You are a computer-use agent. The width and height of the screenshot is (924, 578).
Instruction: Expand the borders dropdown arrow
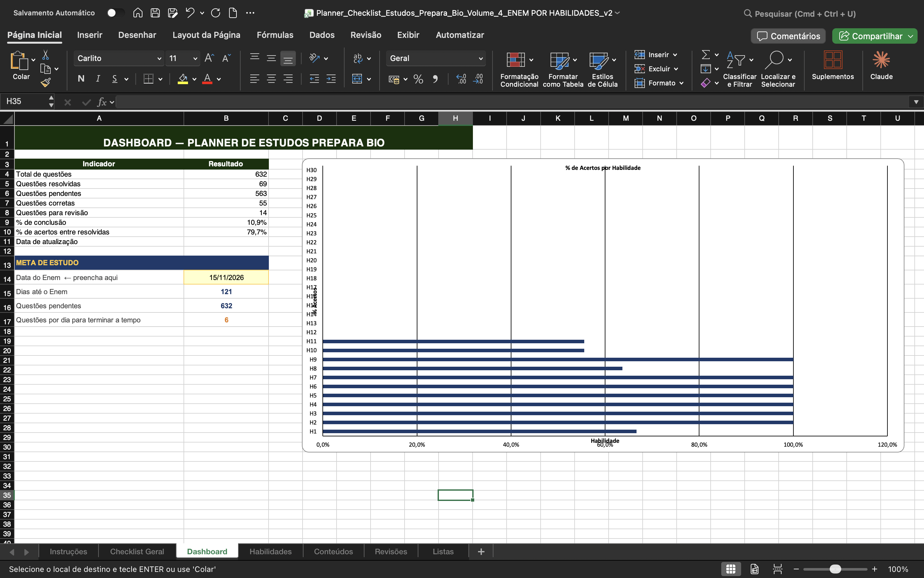click(x=160, y=79)
